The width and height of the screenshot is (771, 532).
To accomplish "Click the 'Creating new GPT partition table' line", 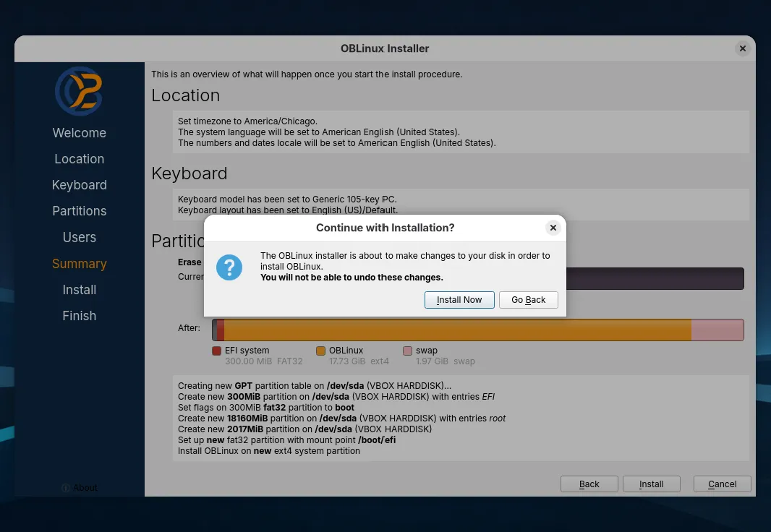I will coord(315,385).
